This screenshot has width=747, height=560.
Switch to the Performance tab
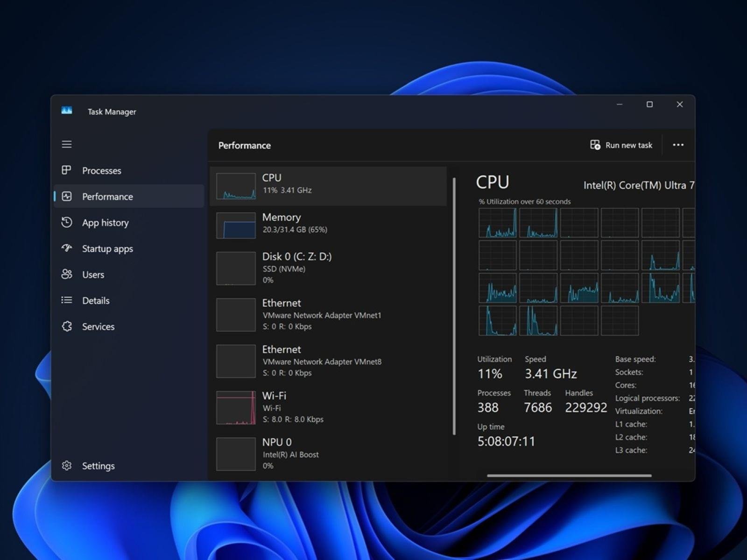click(107, 196)
